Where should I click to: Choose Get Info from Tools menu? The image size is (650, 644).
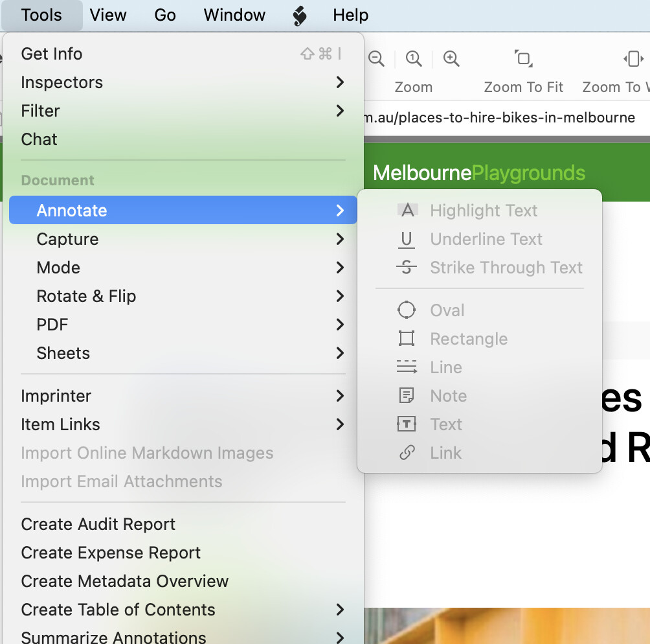[x=52, y=54]
